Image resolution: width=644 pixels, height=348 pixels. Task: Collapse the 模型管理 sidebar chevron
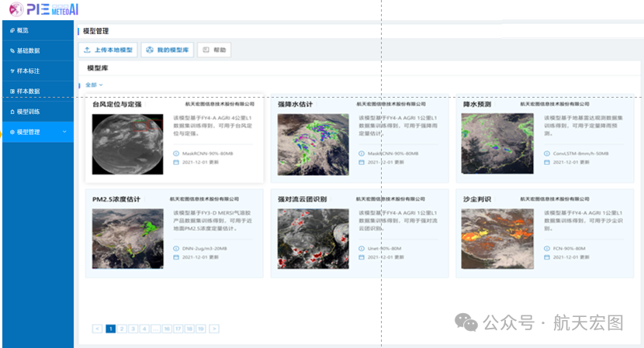click(x=64, y=132)
